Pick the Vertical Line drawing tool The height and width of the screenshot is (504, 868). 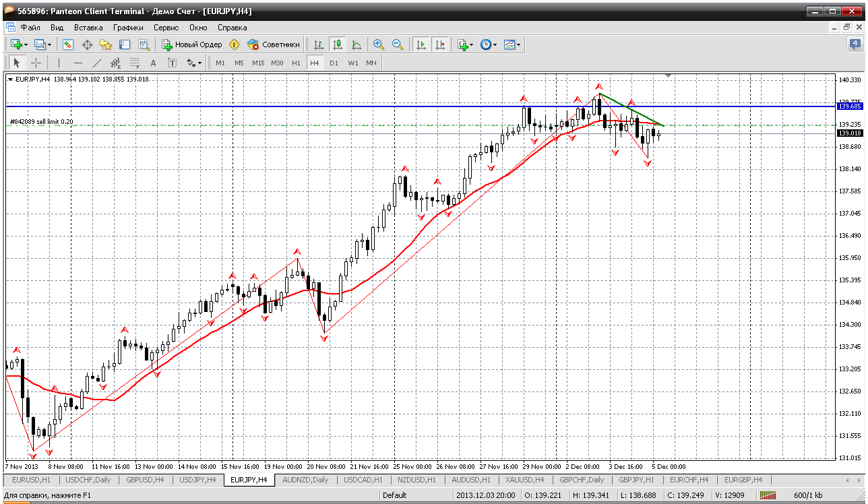click(59, 63)
